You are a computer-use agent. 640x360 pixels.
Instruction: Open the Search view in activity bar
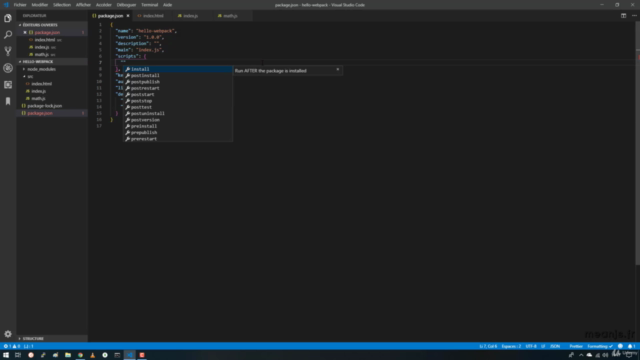click(8, 35)
